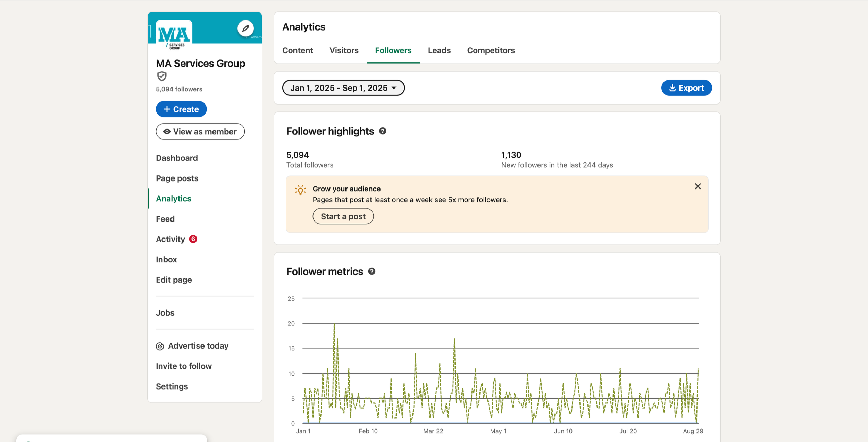
Task: Click the lightbulb tip icon
Action: pyautogui.click(x=300, y=190)
